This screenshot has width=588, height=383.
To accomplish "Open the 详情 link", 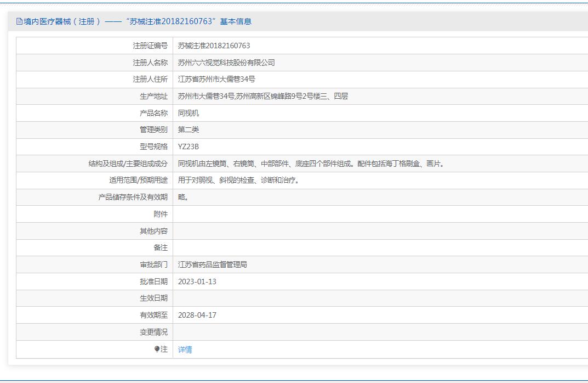I will point(185,350).
